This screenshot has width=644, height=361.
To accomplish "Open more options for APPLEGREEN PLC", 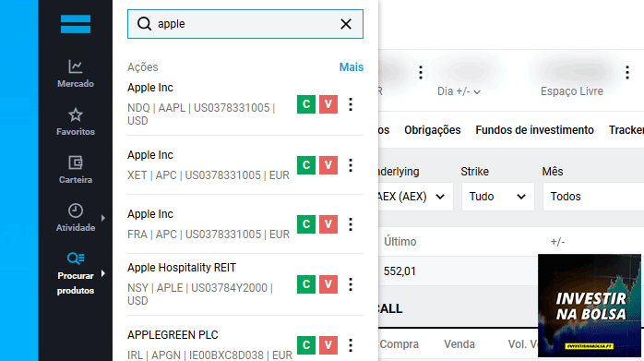I will click(351, 345).
